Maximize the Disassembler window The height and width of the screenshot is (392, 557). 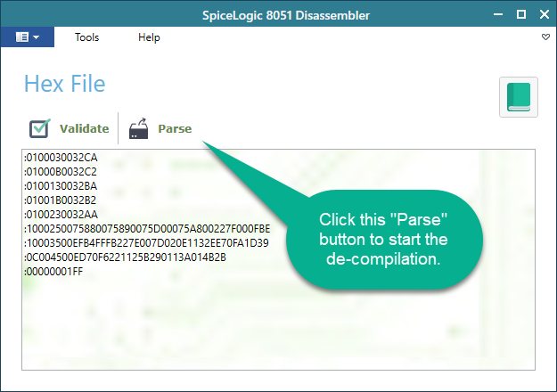tap(520, 13)
